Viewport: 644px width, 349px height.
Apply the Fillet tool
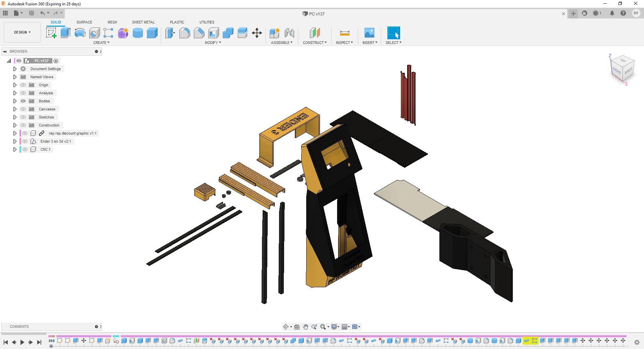pyautogui.click(x=184, y=33)
